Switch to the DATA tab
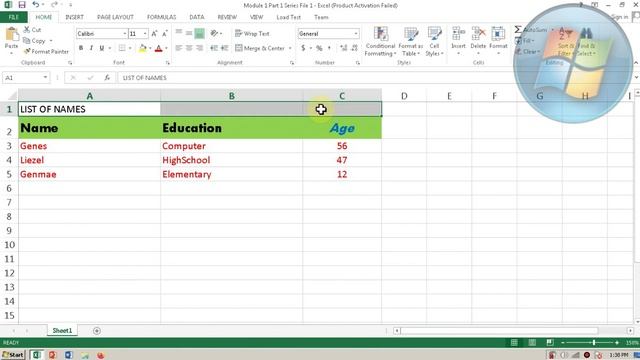This screenshot has width=640, height=360. point(197,17)
